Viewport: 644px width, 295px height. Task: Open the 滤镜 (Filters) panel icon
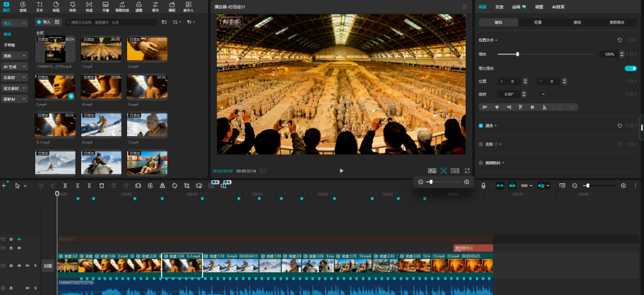point(138,7)
